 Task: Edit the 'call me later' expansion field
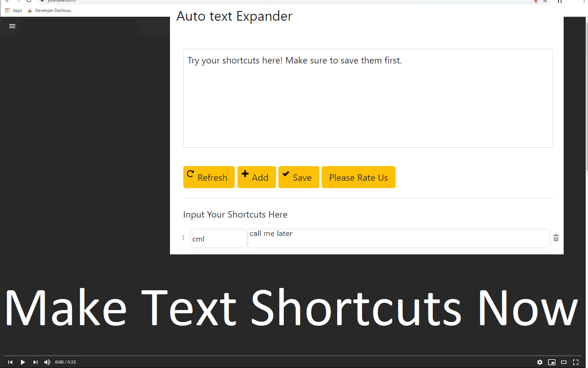pos(399,239)
